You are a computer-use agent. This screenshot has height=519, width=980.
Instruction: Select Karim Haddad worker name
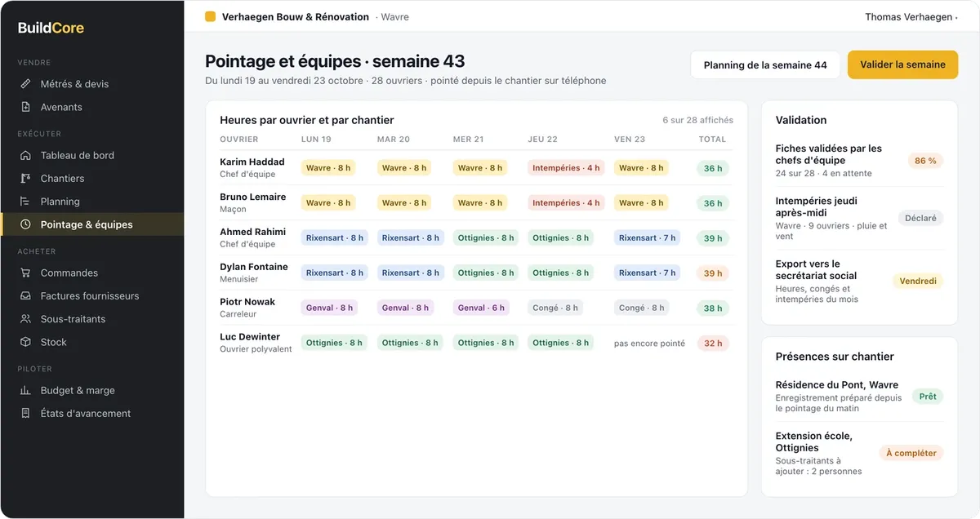click(252, 162)
